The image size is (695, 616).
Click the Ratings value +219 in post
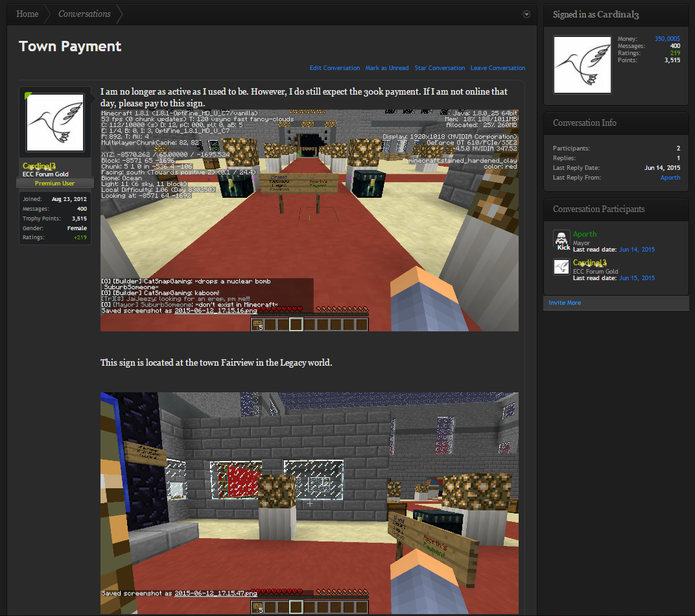point(80,237)
